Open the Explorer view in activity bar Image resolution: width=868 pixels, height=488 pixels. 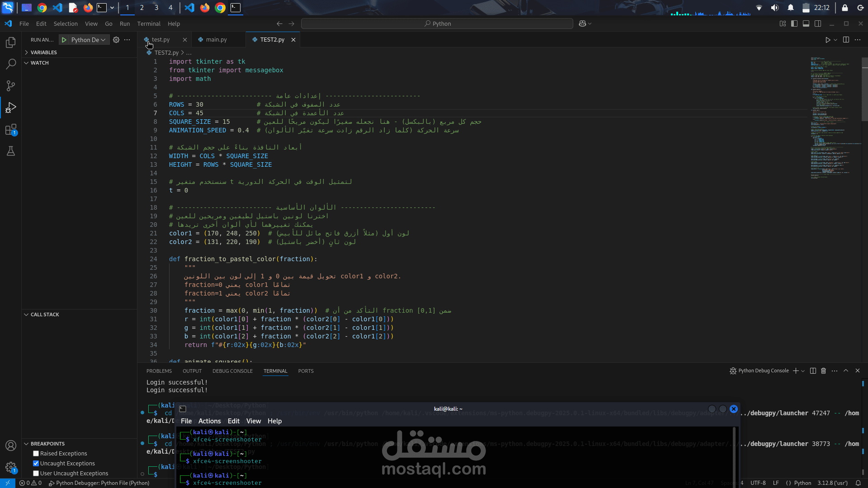[11, 42]
